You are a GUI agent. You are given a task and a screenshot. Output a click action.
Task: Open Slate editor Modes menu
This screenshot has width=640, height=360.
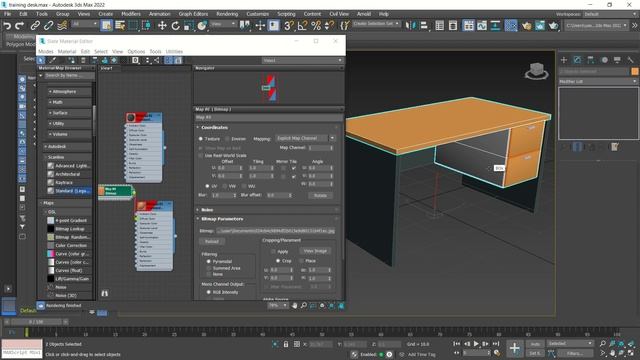46,51
